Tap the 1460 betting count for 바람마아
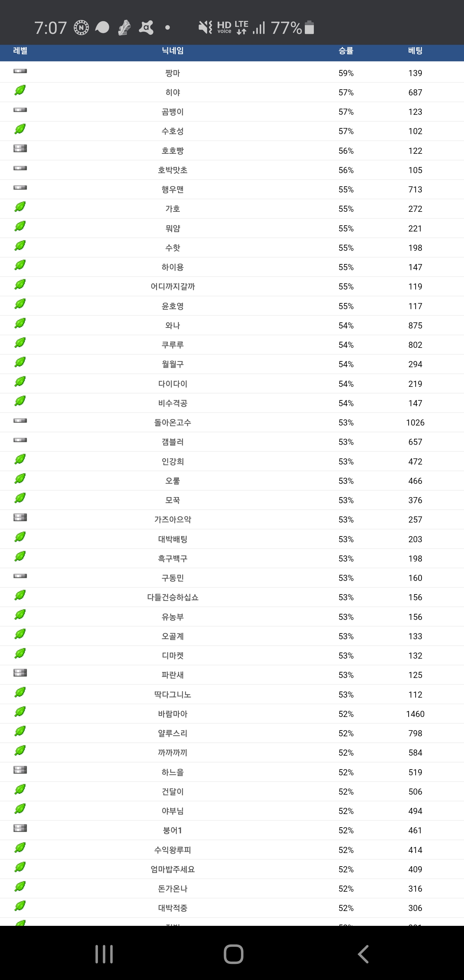This screenshot has width=464, height=980. [415, 714]
